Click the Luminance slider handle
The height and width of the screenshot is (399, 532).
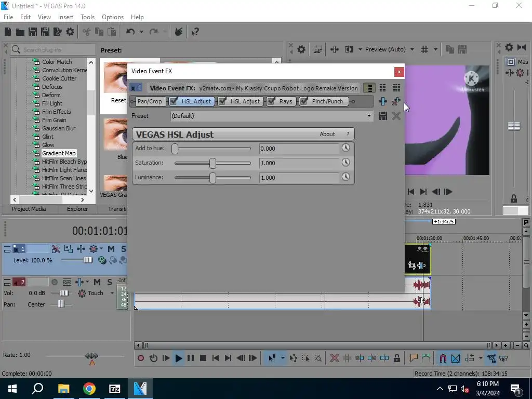point(212,178)
